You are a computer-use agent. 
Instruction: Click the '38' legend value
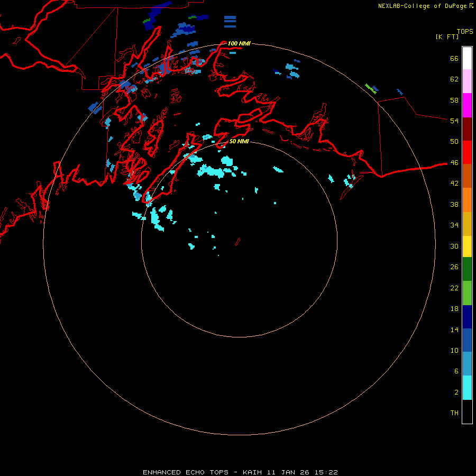454,204
